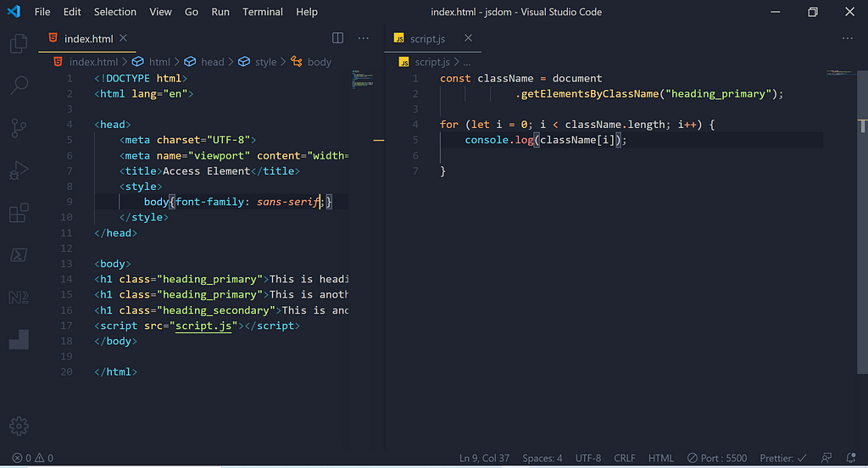Split the index.html editor
The height and width of the screenshot is (468, 868).
pos(337,38)
